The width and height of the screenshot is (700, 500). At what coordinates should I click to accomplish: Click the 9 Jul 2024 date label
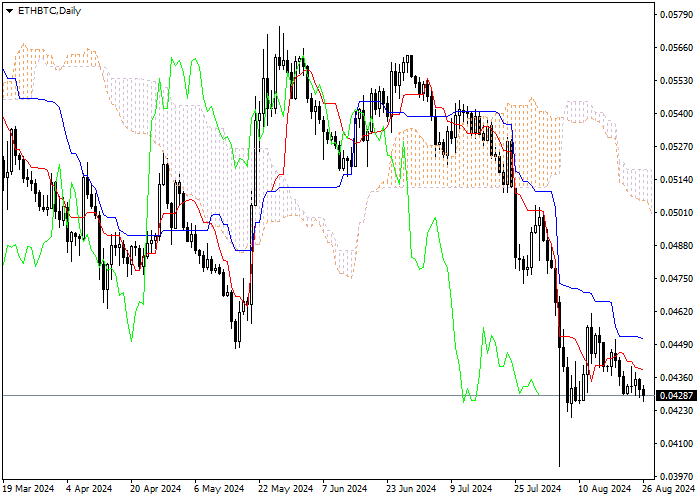[x=471, y=489]
